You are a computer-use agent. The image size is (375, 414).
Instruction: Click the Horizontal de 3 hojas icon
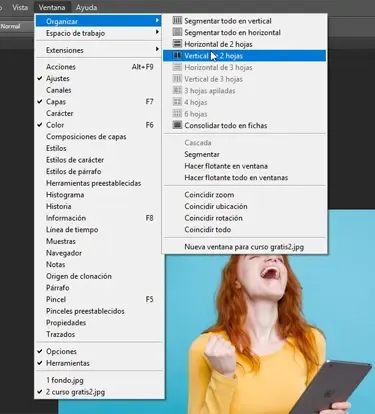177,67
